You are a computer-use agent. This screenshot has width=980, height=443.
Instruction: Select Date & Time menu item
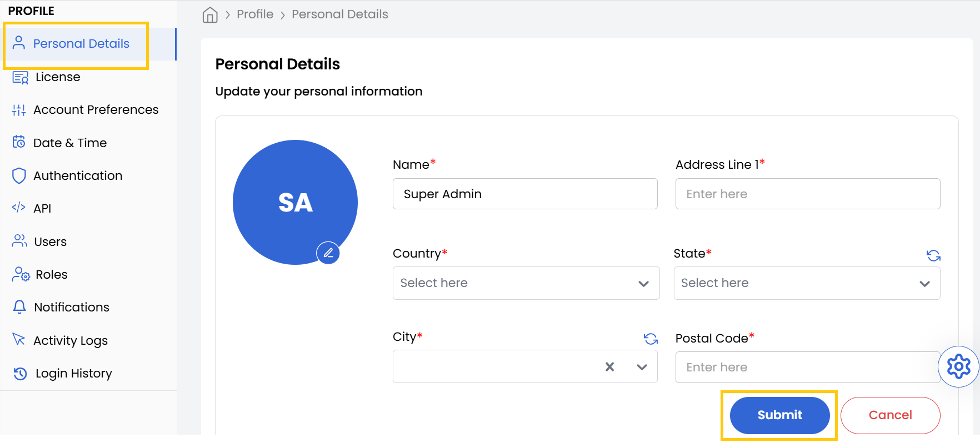[x=89, y=143]
